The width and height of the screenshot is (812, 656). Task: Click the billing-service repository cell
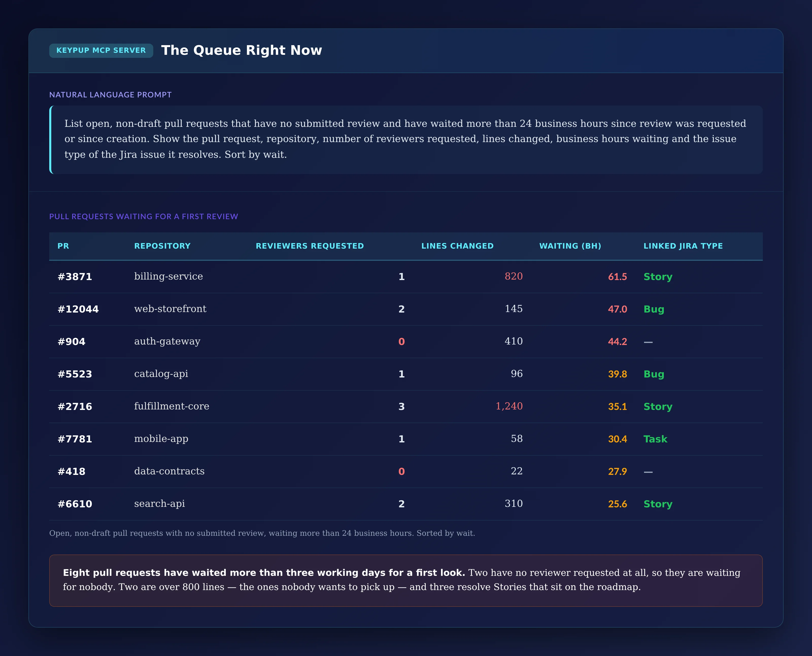168,276
